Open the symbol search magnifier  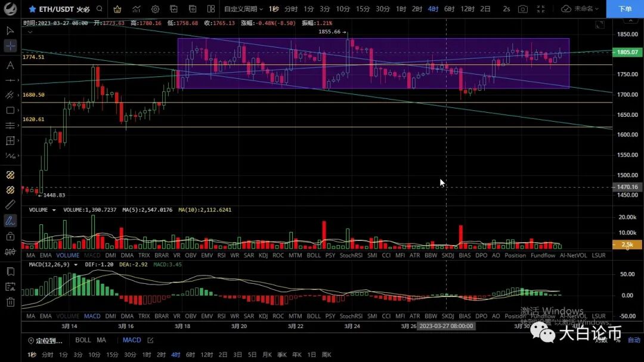click(x=100, y=8)
